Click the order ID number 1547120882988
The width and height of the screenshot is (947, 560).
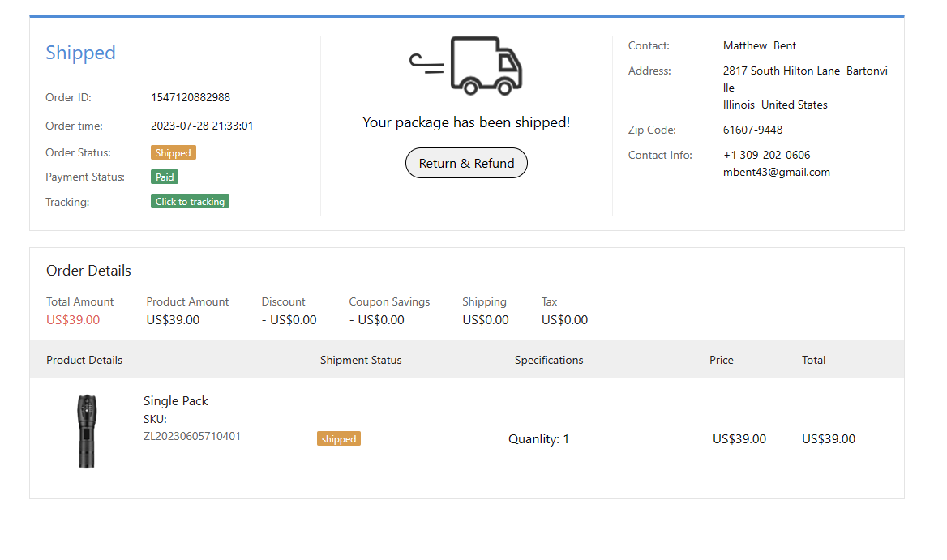click(x=191, y=97)
